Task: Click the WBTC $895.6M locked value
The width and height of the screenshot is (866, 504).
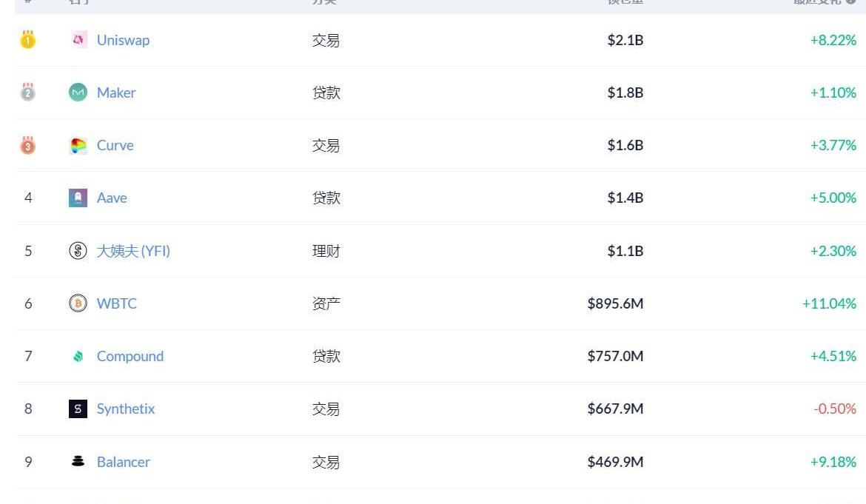Action: 615,303
